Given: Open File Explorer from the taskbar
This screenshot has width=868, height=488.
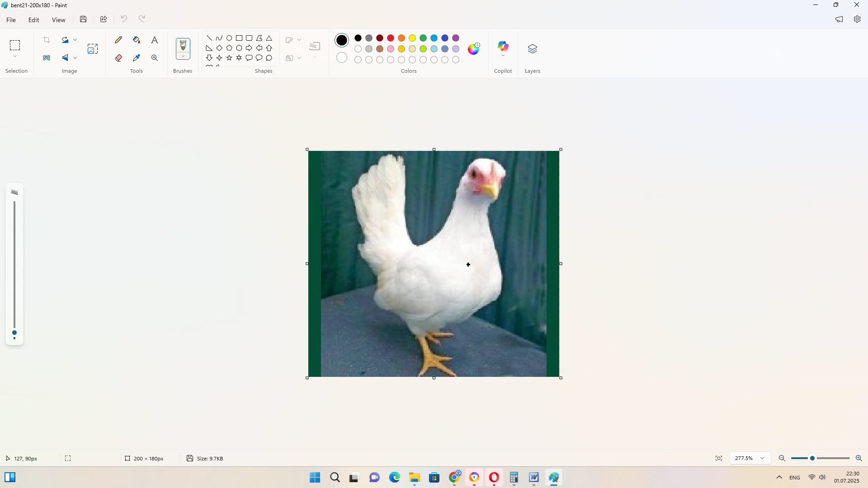Looking at the screenshot, I should click(x=414, y=478).
